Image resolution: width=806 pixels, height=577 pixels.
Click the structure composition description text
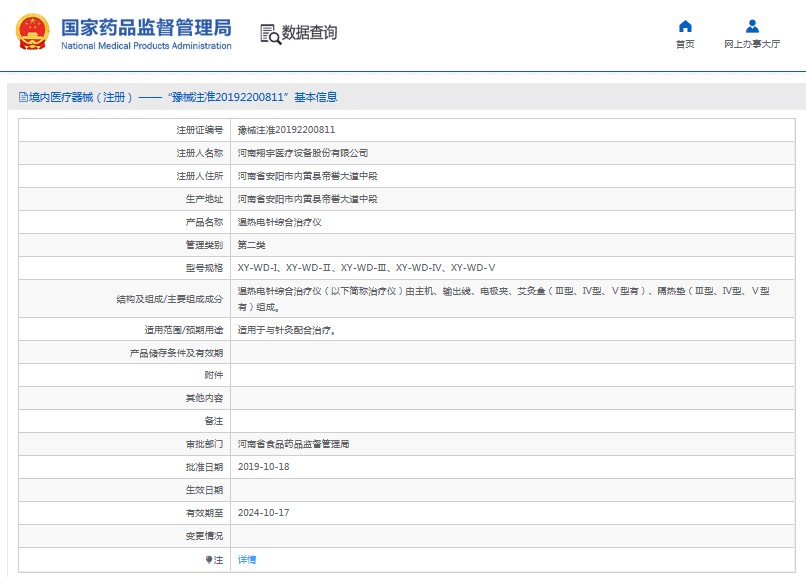[504, 299]
